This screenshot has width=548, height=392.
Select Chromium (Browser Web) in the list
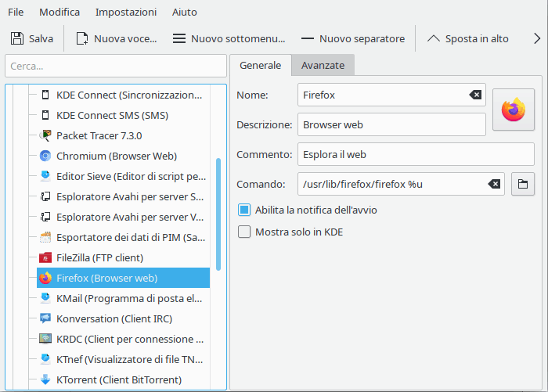point(116,156)
